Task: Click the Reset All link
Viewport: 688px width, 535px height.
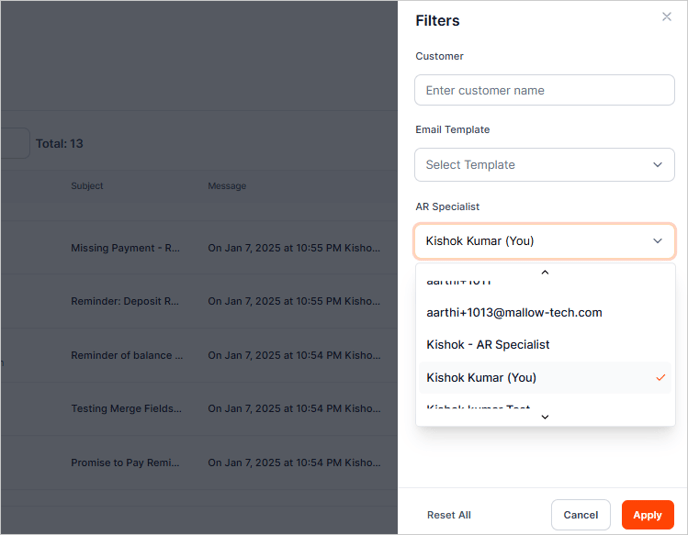Action: 449,515
